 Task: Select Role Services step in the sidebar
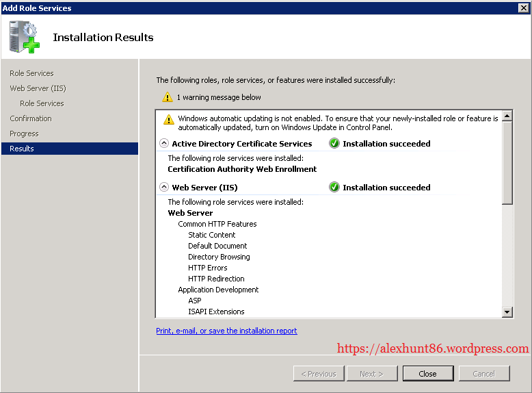(31, 73)
